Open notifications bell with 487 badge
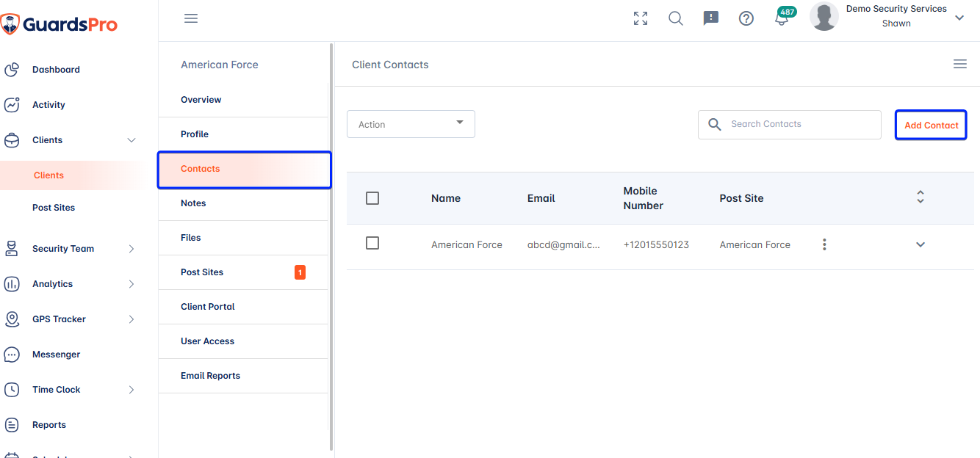The image size is (980, 458). (x=783, y=17)
